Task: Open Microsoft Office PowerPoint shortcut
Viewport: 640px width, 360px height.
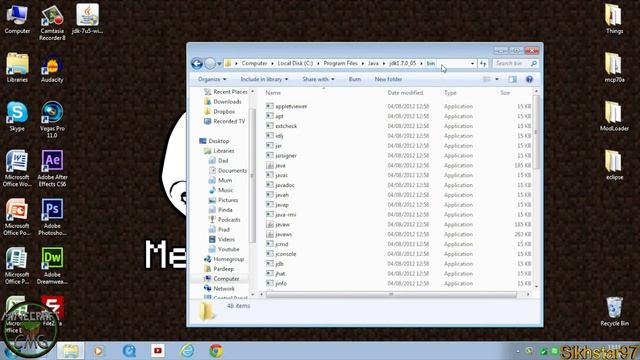Action: [x=17, y=217]
